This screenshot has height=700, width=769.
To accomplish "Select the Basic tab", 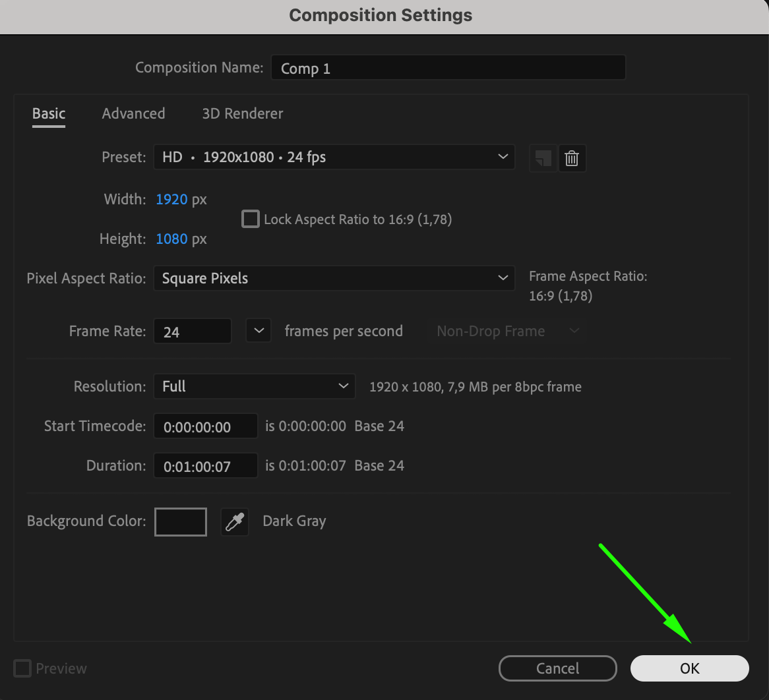I will click(x=49, y=113).
